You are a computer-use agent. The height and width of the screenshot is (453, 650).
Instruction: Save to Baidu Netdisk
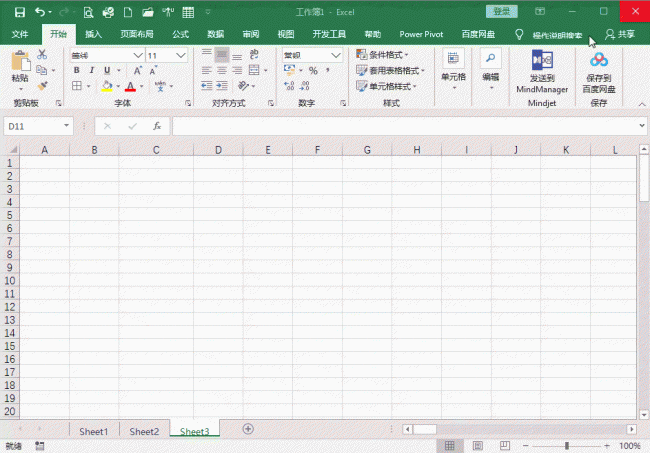pos(599,71)
